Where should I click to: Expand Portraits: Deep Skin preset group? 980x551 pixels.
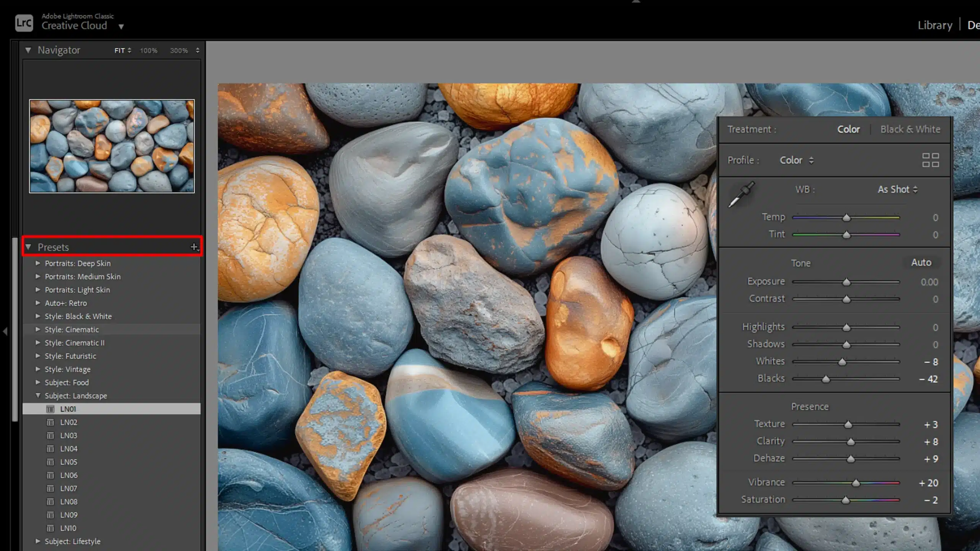(38, 263)
